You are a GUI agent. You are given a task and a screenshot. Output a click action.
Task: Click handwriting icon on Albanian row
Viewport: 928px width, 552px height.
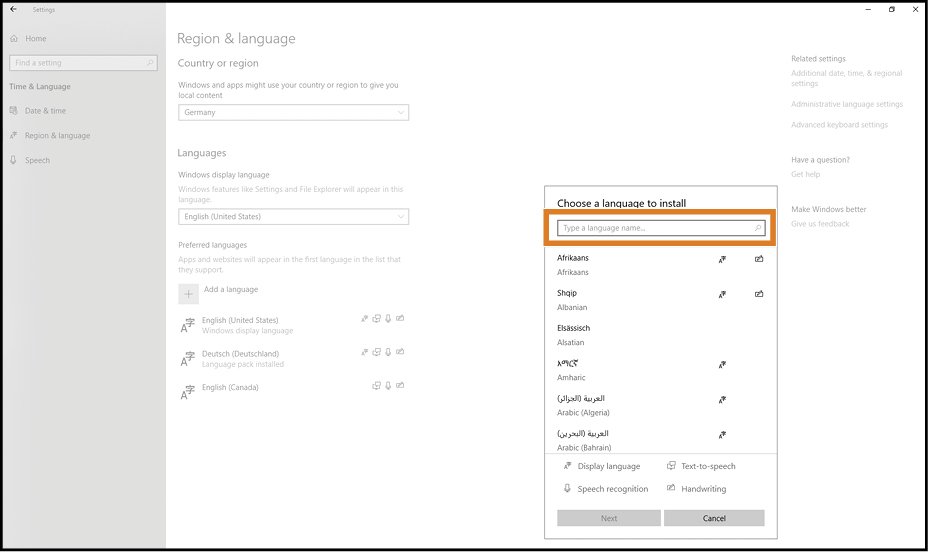click(759, 293)
